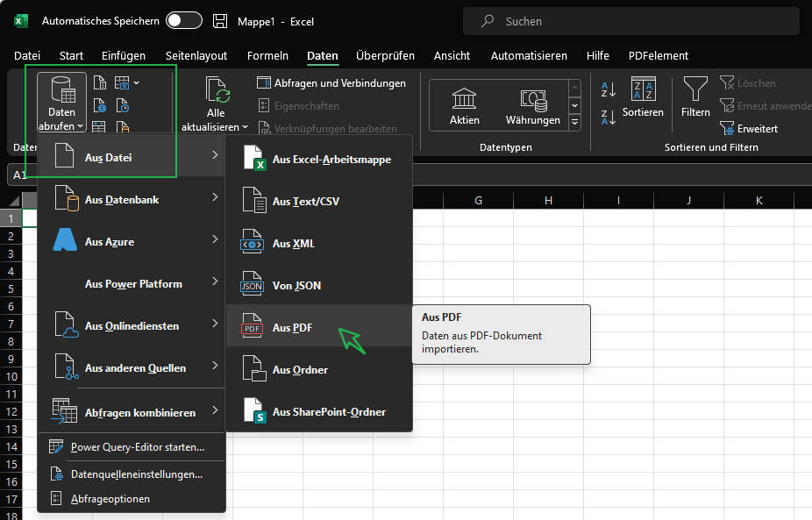Toggle the Filtern funnel button
This screenshot has width=812, height=520.
pyautogui.click(x=695, y=97)
